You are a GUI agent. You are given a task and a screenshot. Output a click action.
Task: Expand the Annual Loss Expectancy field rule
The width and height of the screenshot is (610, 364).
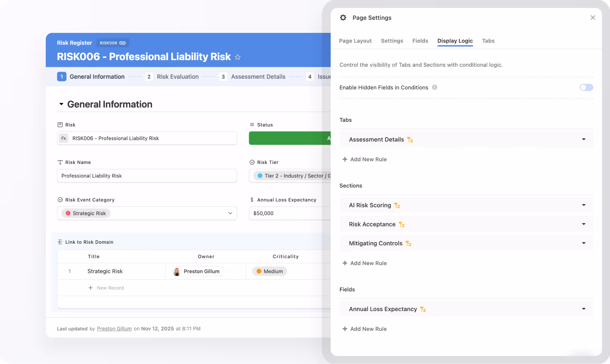click(584, 309)
